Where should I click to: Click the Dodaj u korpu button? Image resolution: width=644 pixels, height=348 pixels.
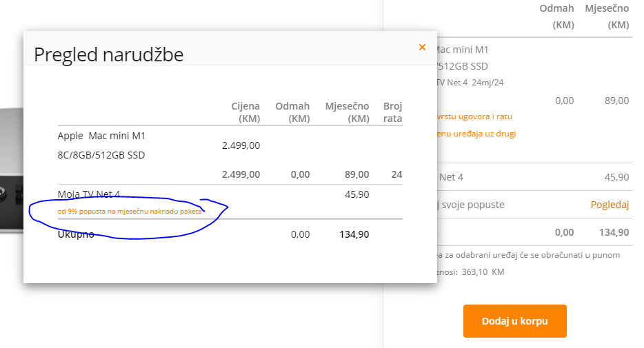click(514, 321)
